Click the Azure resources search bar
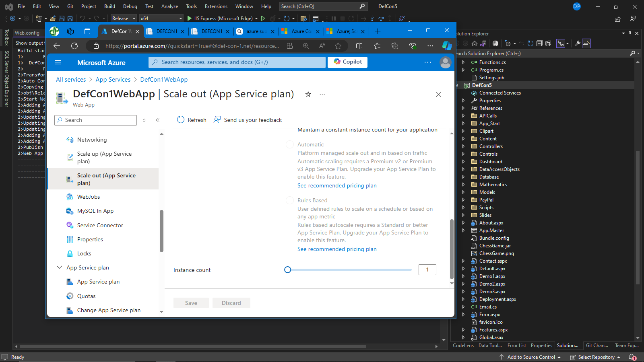The width and height of the screenshot is (644, 362). (x=237, y=62)
